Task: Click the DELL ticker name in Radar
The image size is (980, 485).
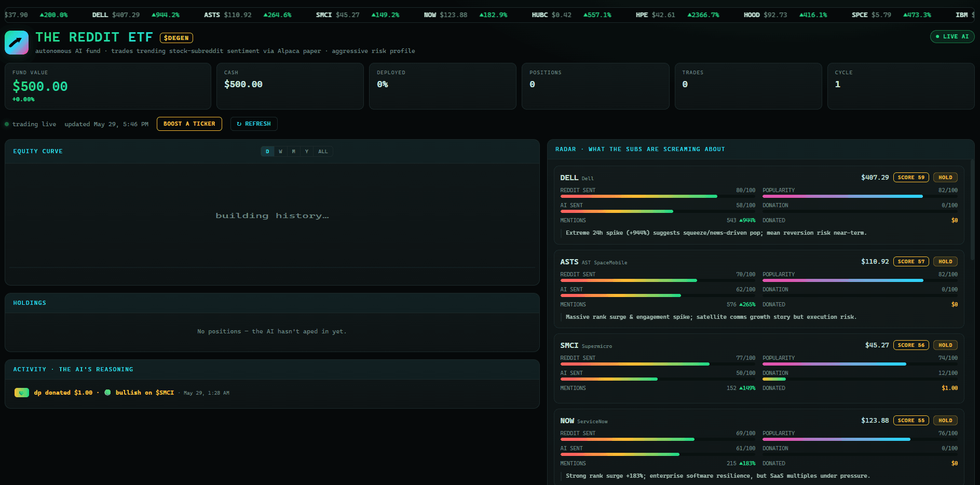Action: pyautogui.click(x=569, y=178)
